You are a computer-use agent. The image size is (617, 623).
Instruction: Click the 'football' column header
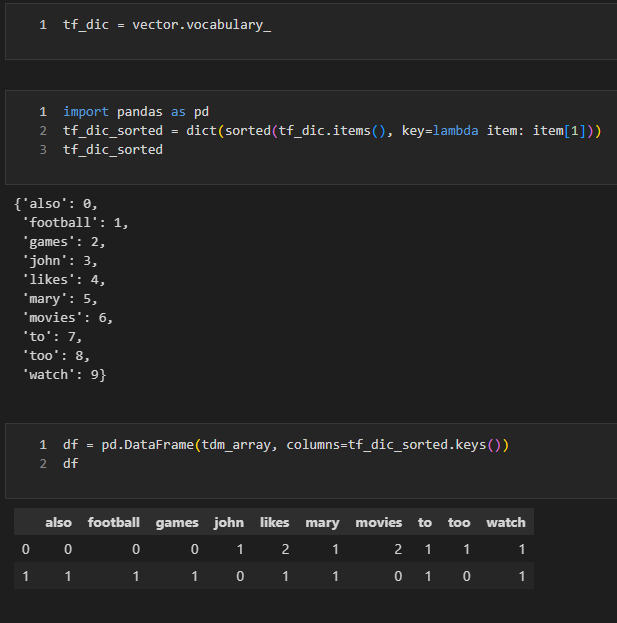[x=114, y=522]
